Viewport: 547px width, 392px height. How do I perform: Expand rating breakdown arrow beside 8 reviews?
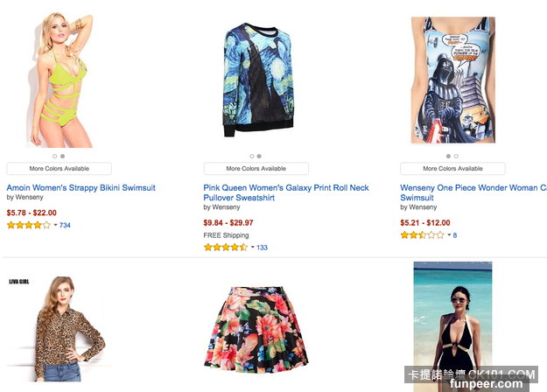[449, 235]
